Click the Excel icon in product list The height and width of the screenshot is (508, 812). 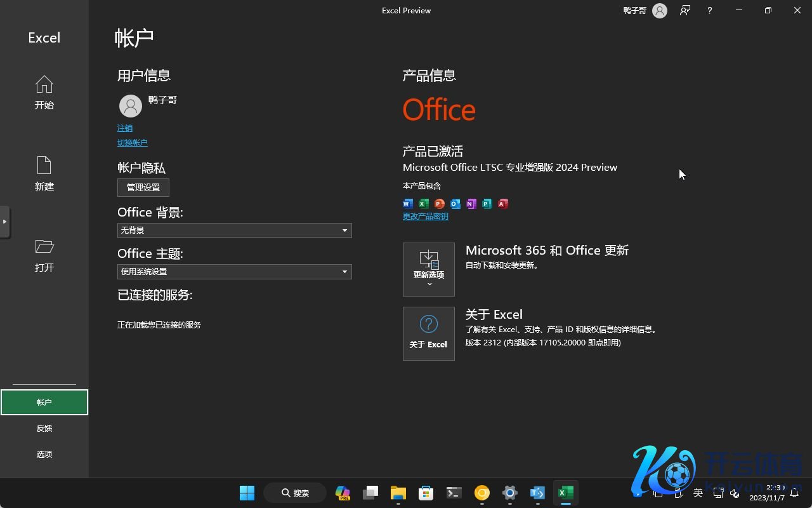[x=424, y=203]
